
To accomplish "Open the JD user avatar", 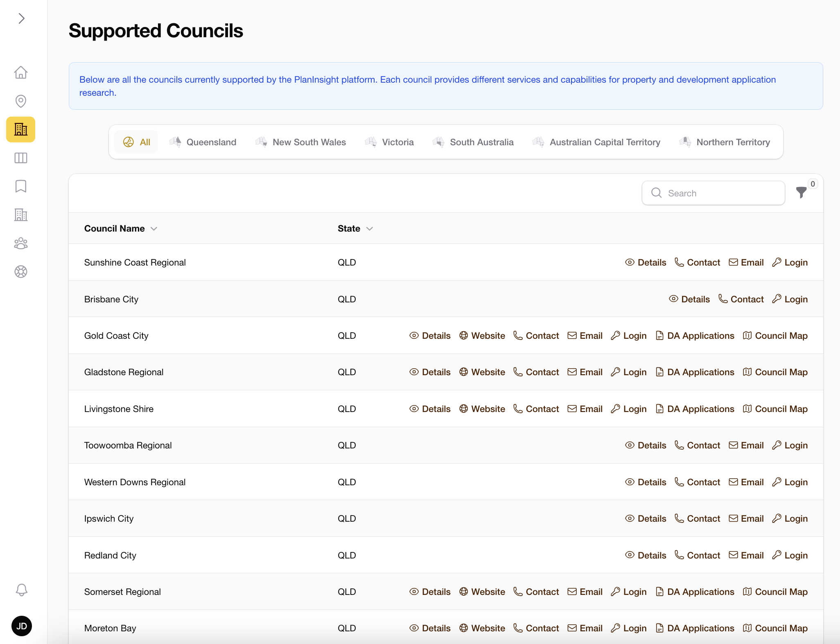I will pos(22,626).
